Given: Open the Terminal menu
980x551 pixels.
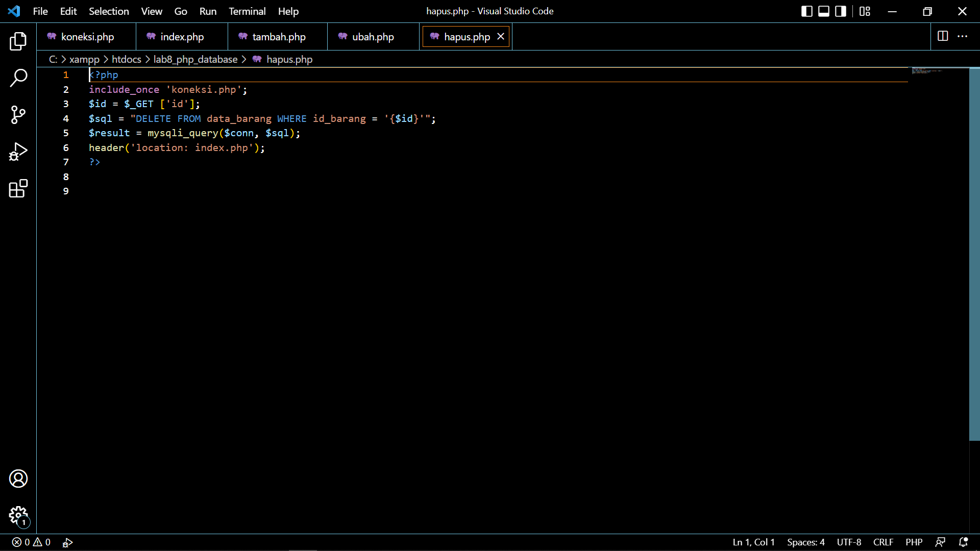Looking at the screenshot, I should pyautogui.click(x=247, y=11).
